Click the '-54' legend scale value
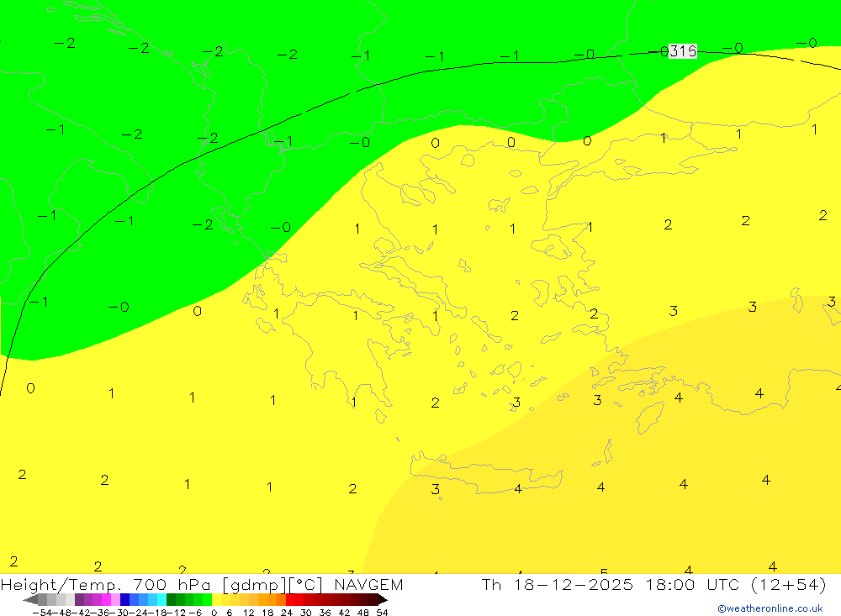This screenshot has width=841, height=616. [x=42, y=613]
